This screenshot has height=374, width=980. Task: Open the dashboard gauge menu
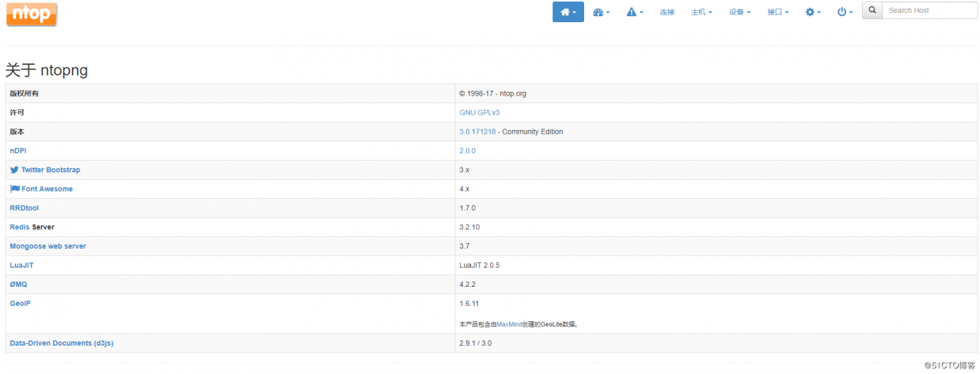pos(601,12)
